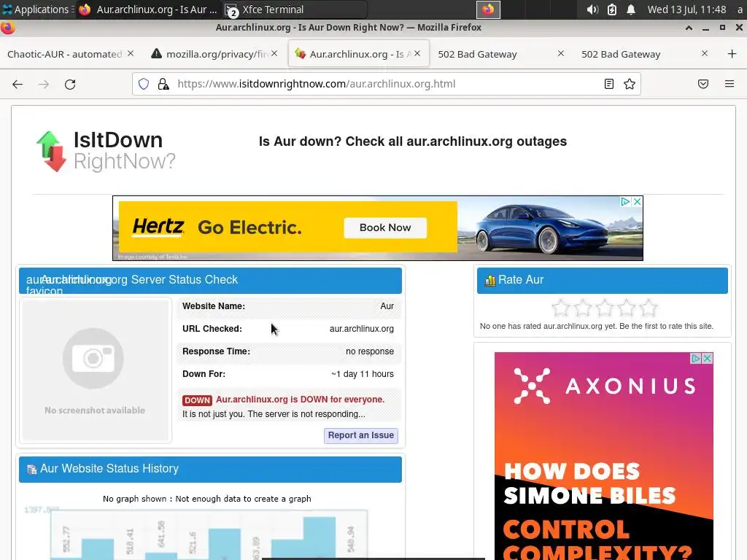747x560 pixels.
Task: Click the DOWN status badge
Action: pos(197,400)
